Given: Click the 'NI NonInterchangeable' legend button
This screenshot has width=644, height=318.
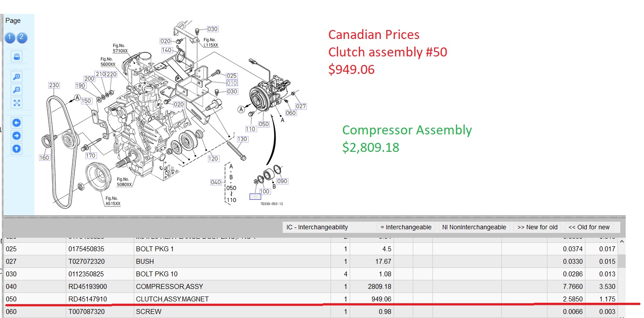Looking at the screenshot, I should pyautogui.click(x=474, y=227).
